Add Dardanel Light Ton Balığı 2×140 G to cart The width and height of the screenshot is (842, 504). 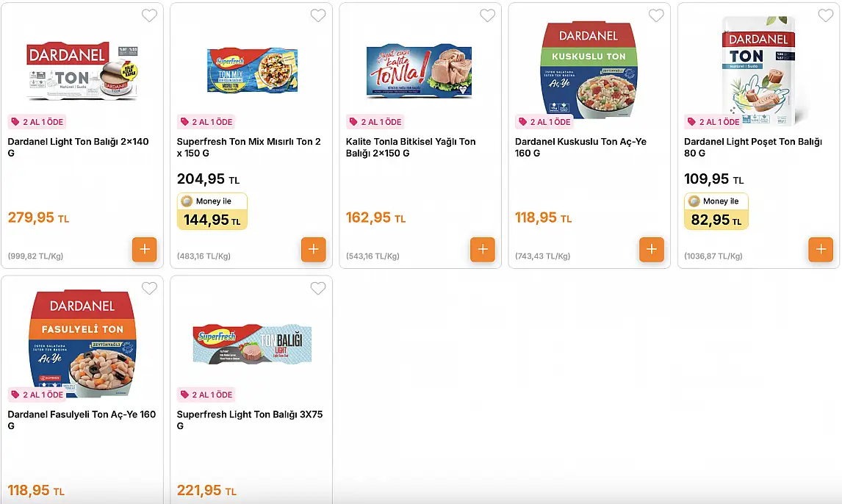coord(145,249)
